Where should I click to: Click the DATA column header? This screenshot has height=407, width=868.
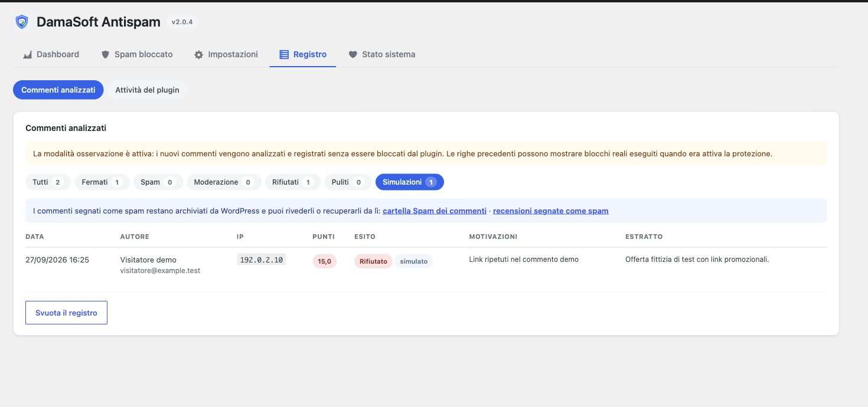click(x=35, y=237)
